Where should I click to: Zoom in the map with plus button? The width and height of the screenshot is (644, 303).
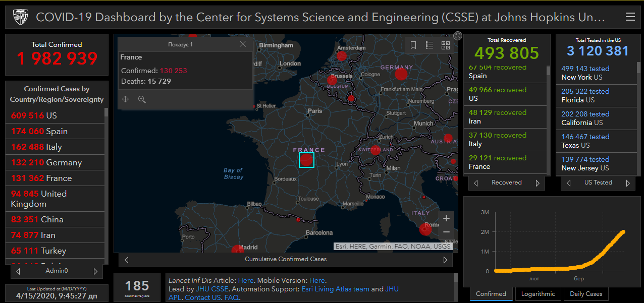[446, 218]
